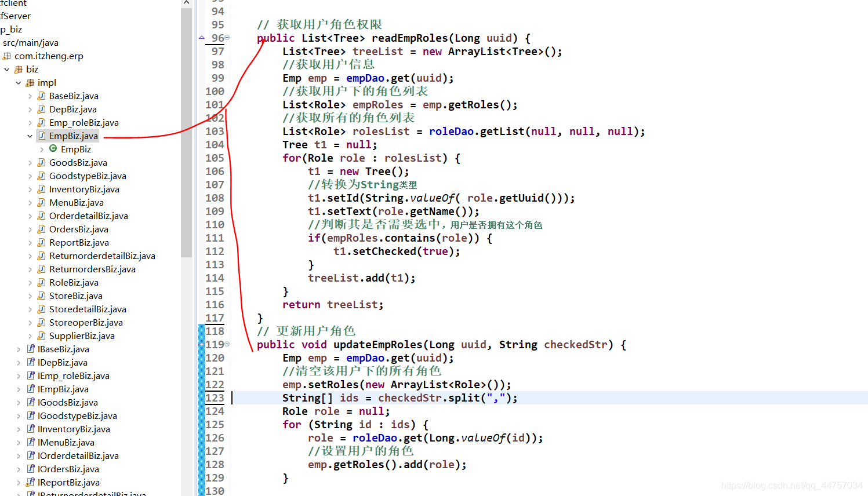
Task: Click the biz package icon
Action: pyautogui.click(x=19, y=70)
